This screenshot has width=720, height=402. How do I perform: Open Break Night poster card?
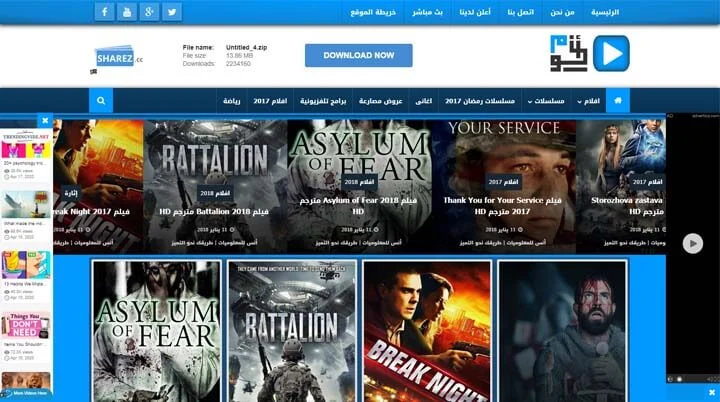tap(427, 331)
